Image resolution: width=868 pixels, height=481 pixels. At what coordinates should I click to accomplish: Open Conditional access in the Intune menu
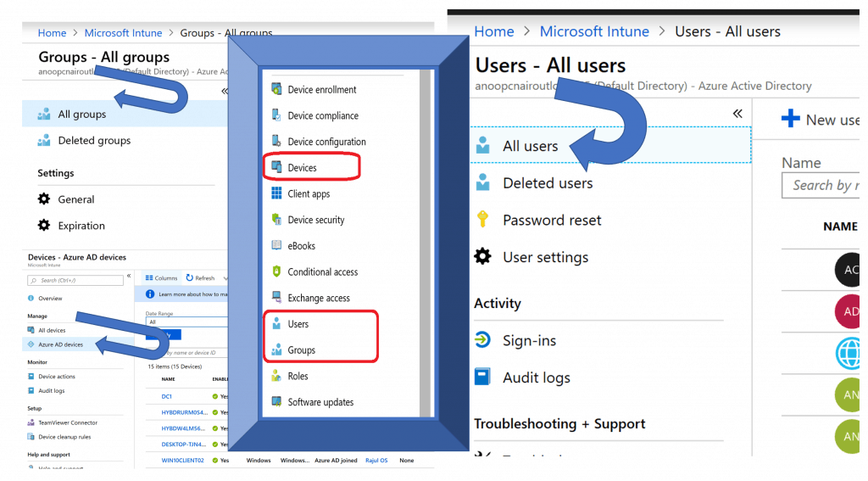314,271
